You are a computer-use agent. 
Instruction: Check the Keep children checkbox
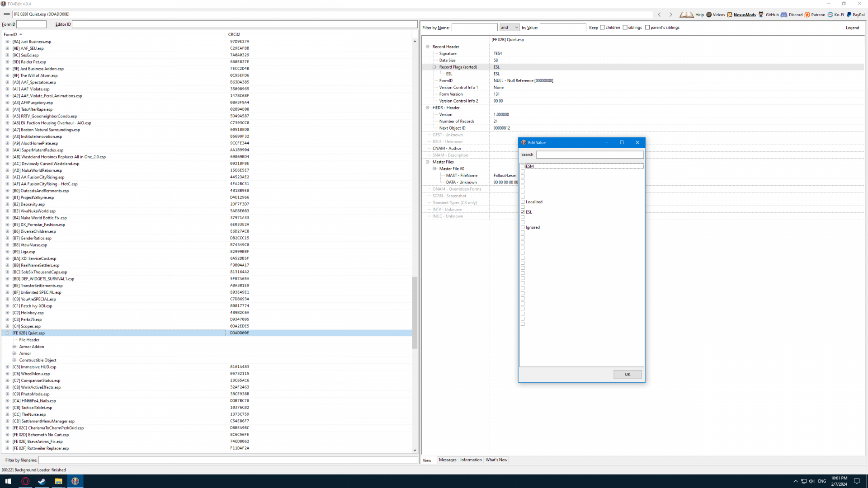(602, 28)
